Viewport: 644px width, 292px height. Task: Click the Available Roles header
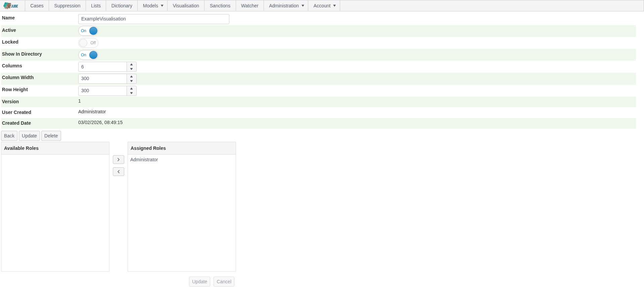[55, 148]
